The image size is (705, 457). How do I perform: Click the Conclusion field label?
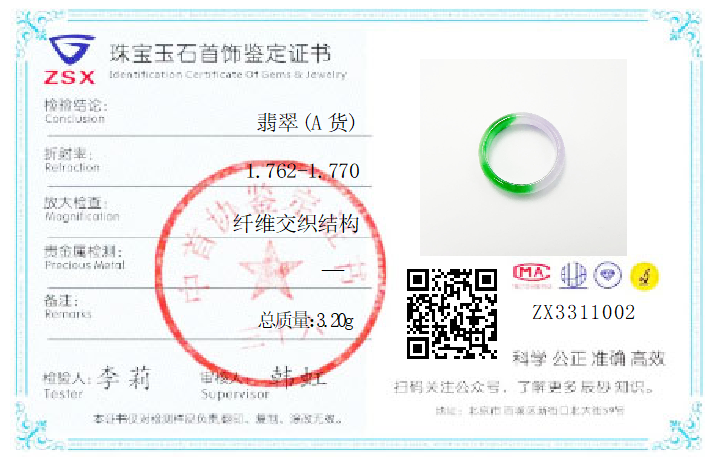click(x=76, y=112)
